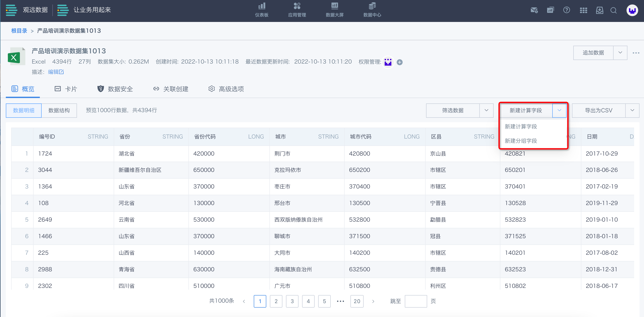Screen dimensions: 644x317
Task: Expand the 筛选数据 dropdown arrow
Action: tap(486, 110)
